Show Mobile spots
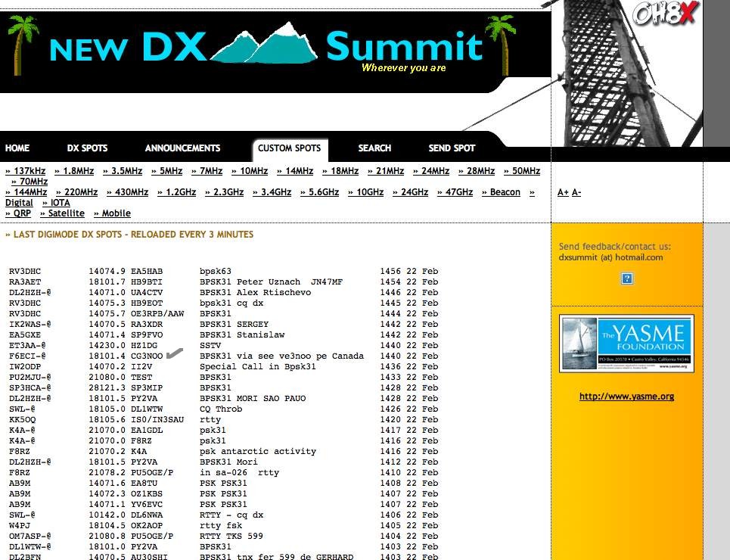 click(x=112, y=213)
